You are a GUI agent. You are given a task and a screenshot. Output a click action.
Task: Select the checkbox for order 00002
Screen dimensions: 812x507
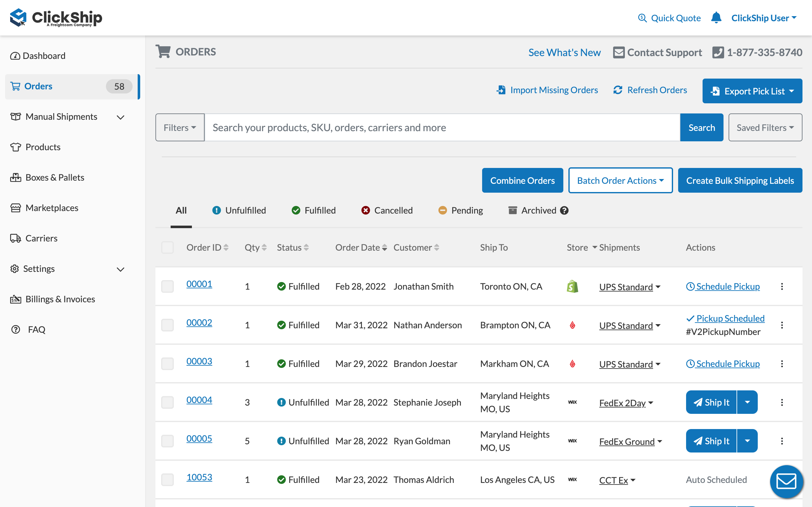click(167, 325)
